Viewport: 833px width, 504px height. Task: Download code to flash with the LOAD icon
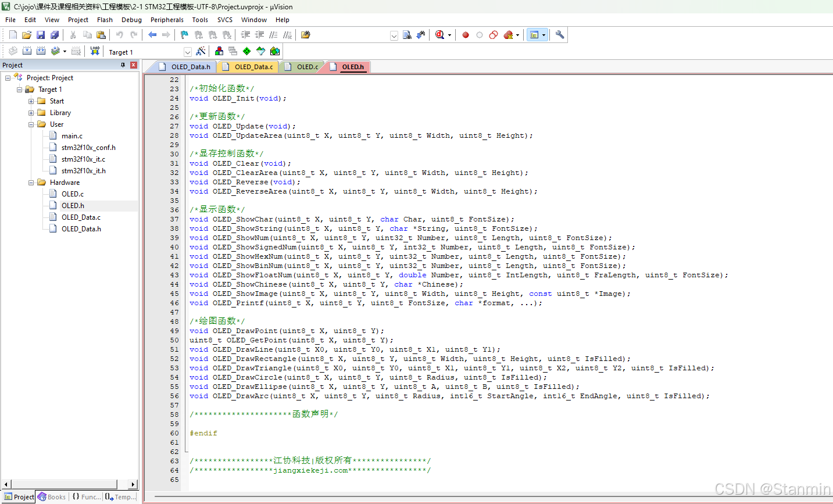coord(95,51)
